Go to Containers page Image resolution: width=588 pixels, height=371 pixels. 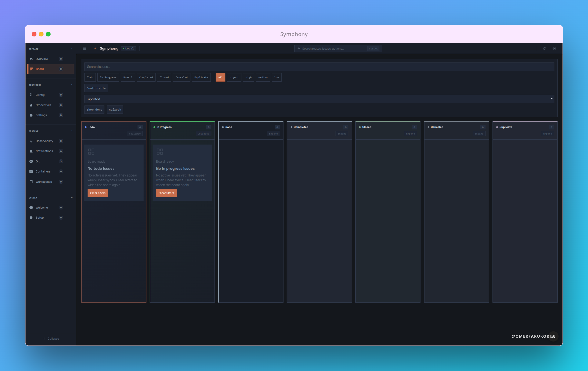(51, 171)
